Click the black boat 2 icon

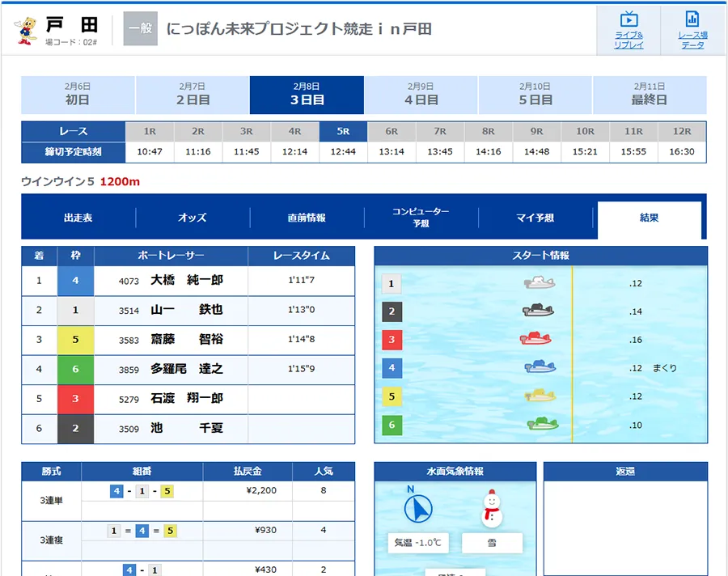538,311
